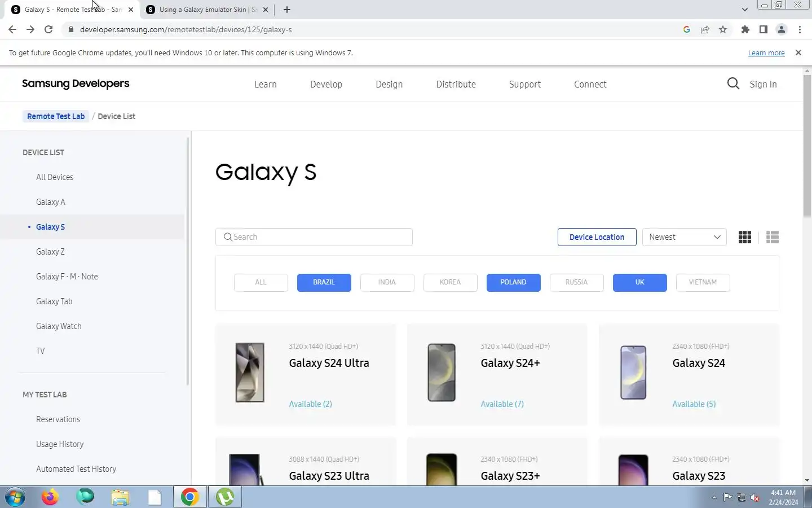Click the device Search input field
The image size is (812, 508).
click(314, 237)
